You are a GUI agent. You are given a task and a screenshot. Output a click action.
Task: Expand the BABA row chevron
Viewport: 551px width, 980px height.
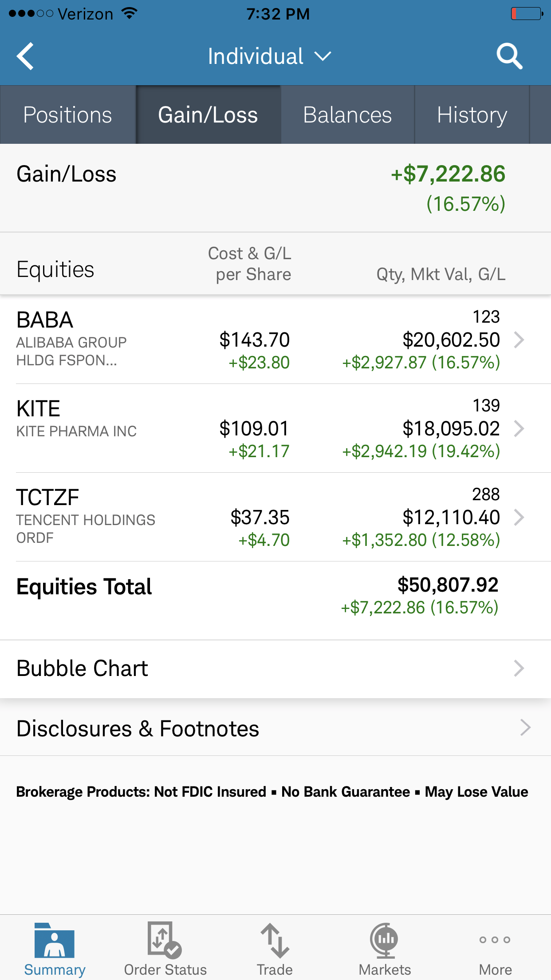(519, 340)
